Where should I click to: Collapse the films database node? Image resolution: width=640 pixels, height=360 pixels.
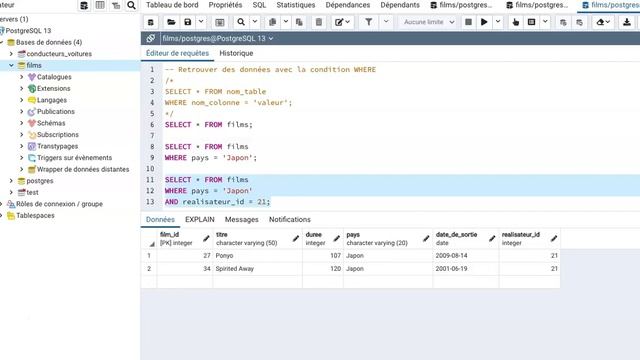coord(11,65)
